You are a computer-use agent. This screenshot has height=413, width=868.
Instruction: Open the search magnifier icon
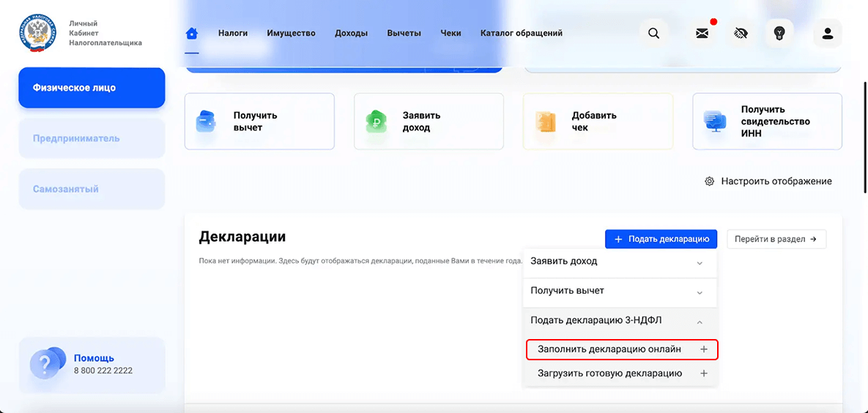pos(654,33)
